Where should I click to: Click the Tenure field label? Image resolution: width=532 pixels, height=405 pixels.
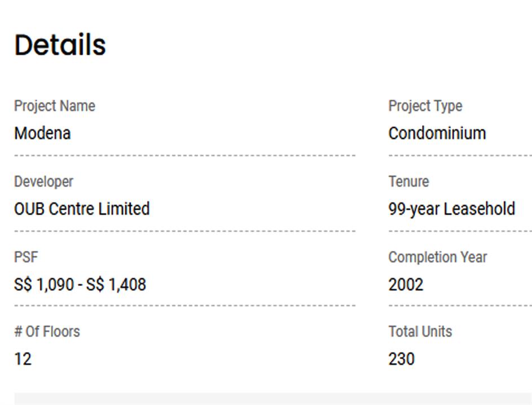click(x=408, y=182)
